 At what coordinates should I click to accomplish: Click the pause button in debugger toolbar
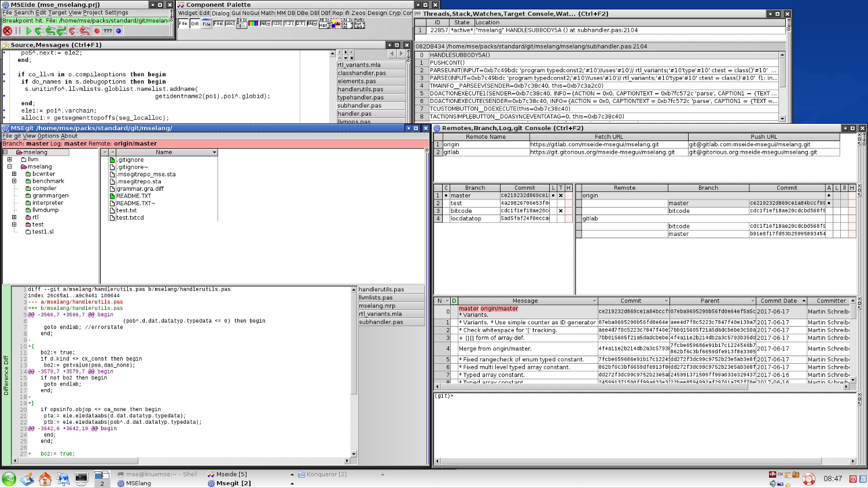[18, 31]
